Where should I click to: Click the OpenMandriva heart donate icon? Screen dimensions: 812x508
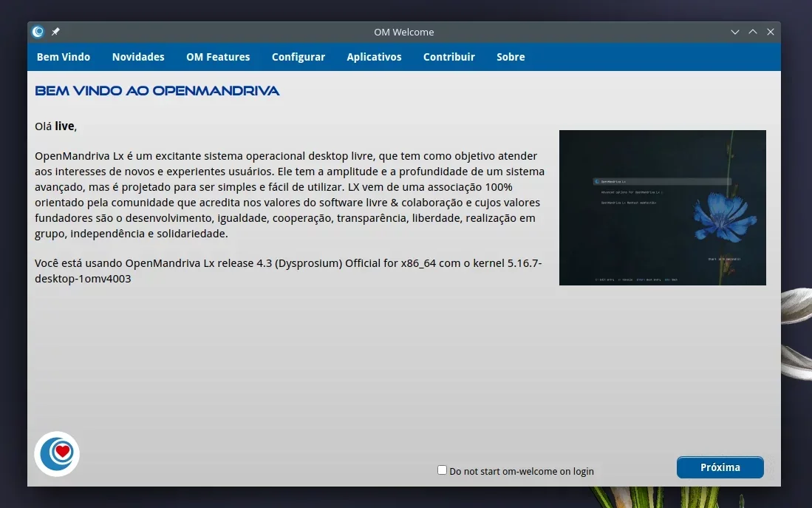click(57, 453)
